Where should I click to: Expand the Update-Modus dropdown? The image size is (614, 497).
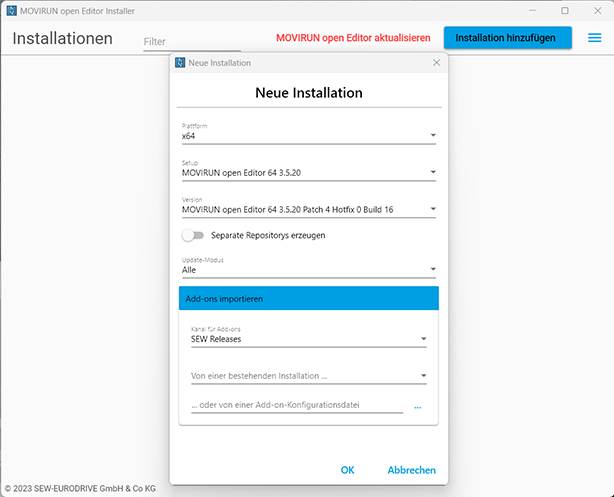click(x=433, y=269)
